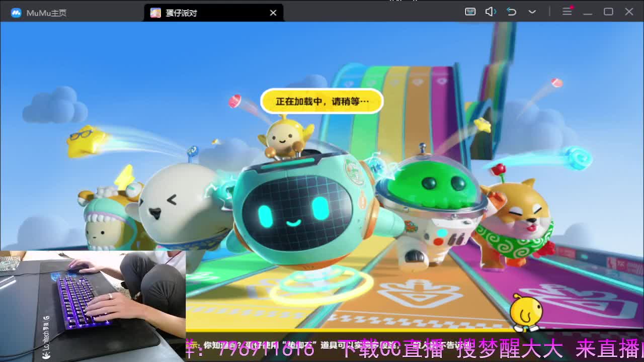Click the volume speaker icon
The image size is (644, 362).
pos(491,12)
